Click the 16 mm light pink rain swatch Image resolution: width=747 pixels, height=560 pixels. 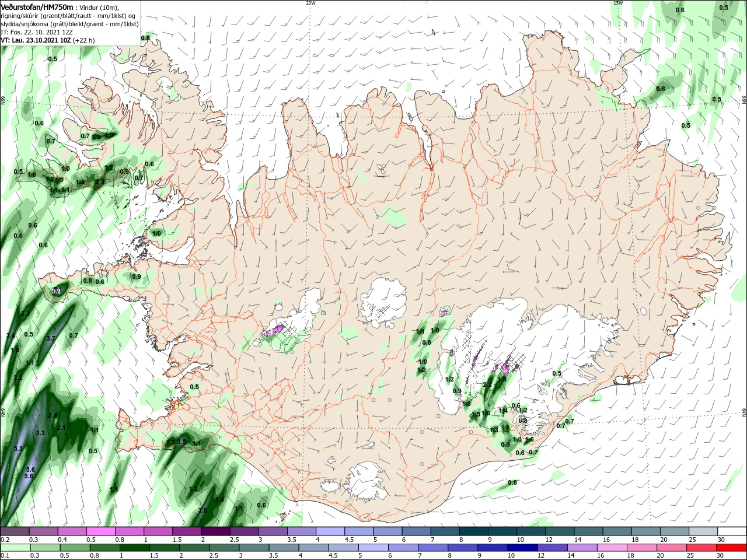611,548
